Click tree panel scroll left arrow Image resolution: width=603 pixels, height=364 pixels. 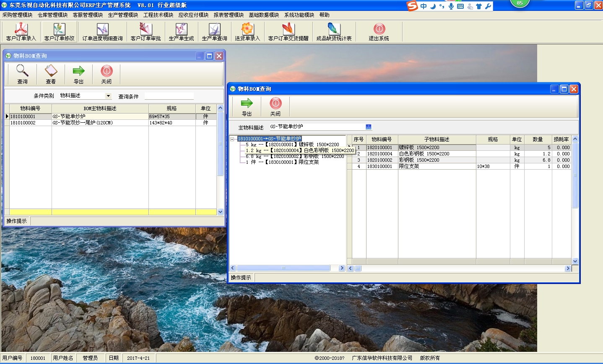coord(233,268)
